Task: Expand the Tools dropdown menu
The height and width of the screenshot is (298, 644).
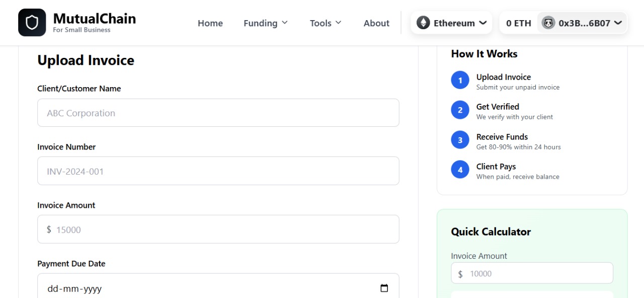Action: pyautogui.click(x=326, y=23)
